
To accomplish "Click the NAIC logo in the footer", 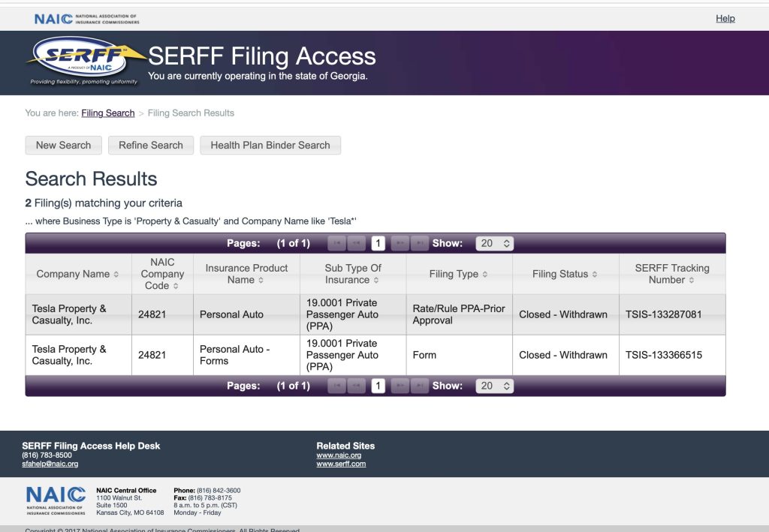I will tap(56, 500).
